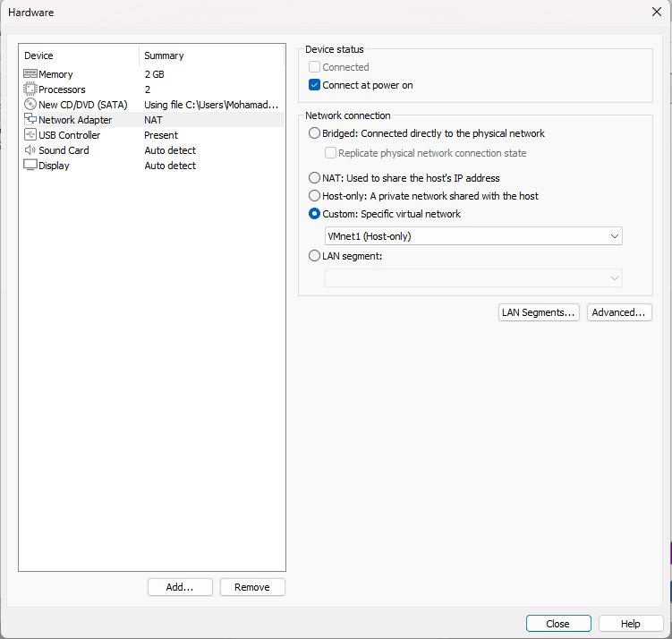Click the Memory device icon

pyautogui.click(x=30, y=74)
